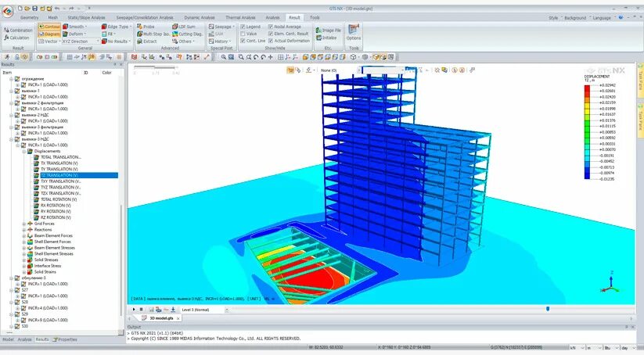This screenshot has height=355, width=644.
Task: Open the XYZ Direction combo box
Action: tap(81, 41)
